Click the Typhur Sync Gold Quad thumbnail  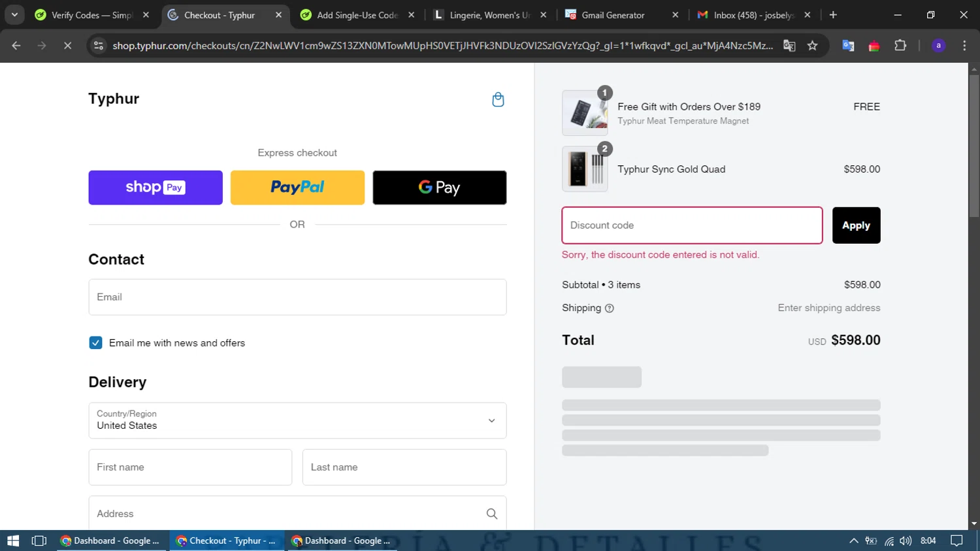pyautogui.click(x=585, y=169)
